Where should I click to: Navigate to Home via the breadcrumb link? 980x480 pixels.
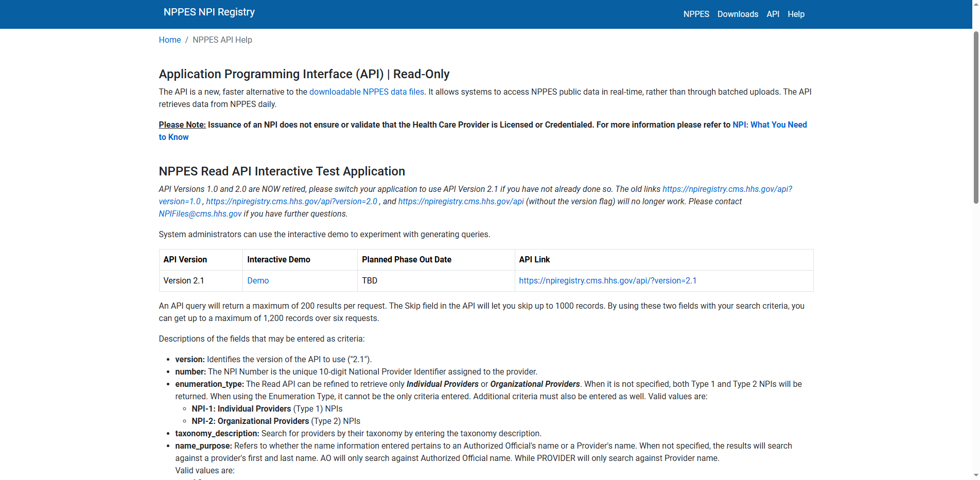[x=169, y=40]
